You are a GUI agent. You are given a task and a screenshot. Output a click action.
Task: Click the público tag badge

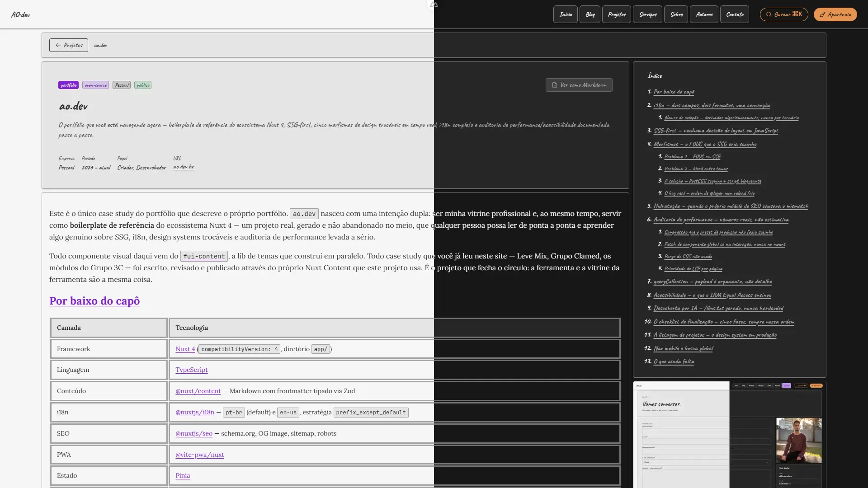(143, 85)
